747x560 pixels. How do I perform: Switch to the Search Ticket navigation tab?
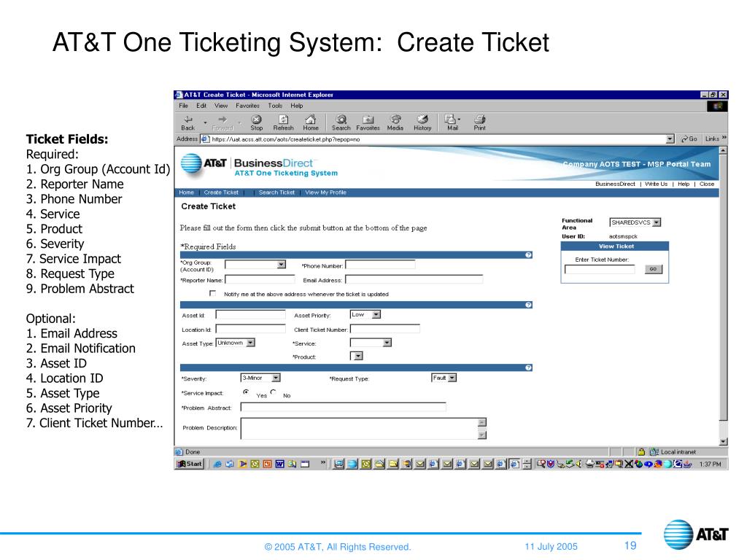[x=276, y=192]
